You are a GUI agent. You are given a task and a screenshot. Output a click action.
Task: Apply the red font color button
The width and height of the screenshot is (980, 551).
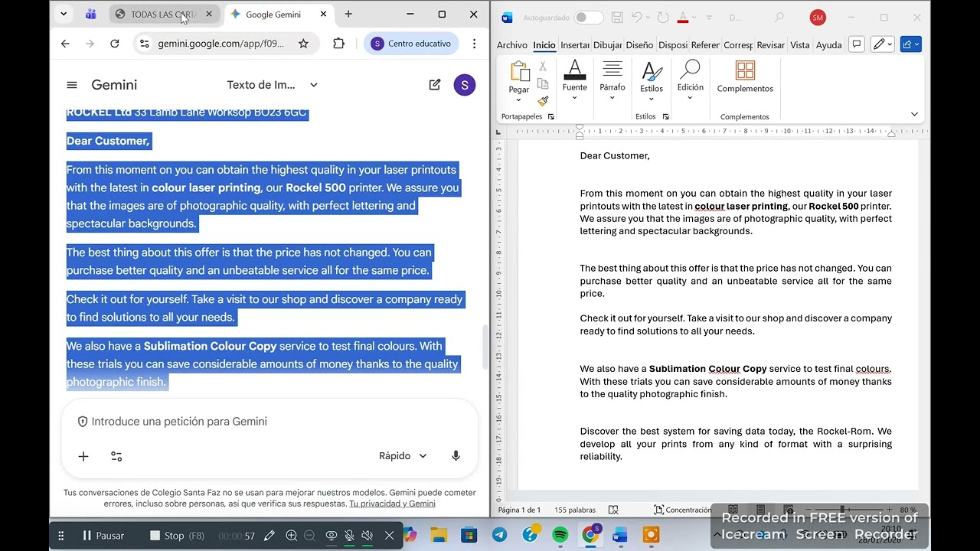[684, 18]
